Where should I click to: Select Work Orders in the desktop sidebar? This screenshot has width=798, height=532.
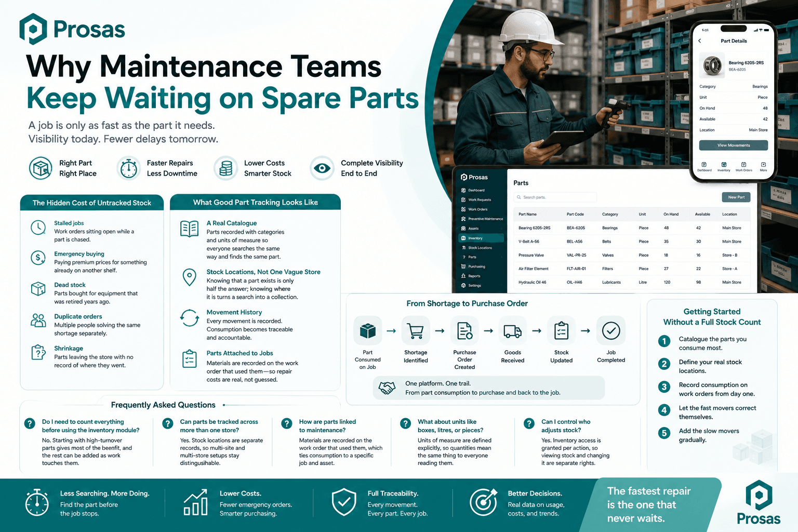[475, 209]
